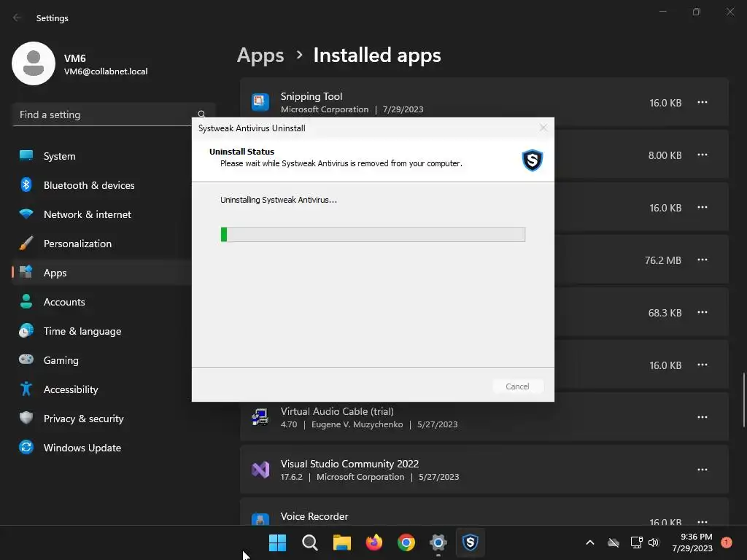Open notifications badge in taskbar corner
The height and width of the screenshot is (560, 747).
click(x=727, y=542)
